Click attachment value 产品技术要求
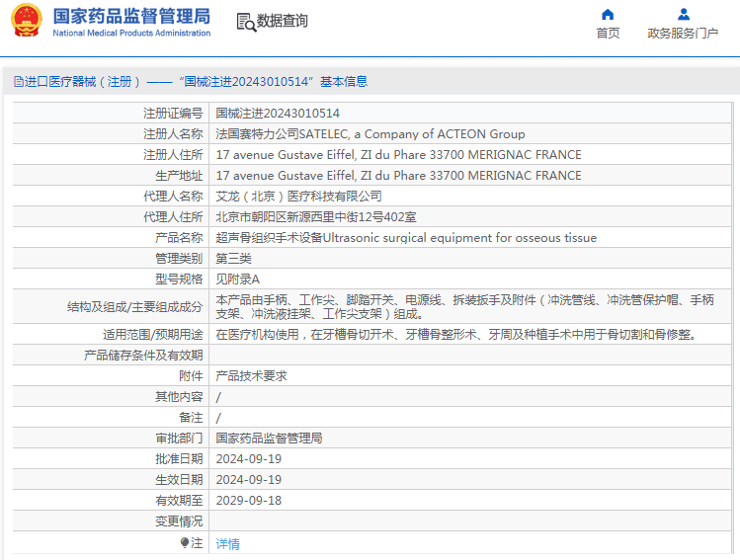The image size is (740, 560). 251,376
